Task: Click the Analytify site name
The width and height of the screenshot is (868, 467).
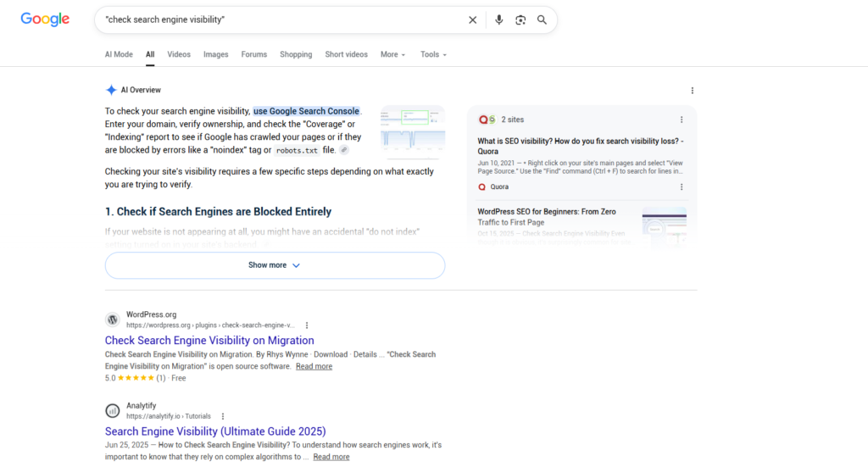Action: [142, 406]
